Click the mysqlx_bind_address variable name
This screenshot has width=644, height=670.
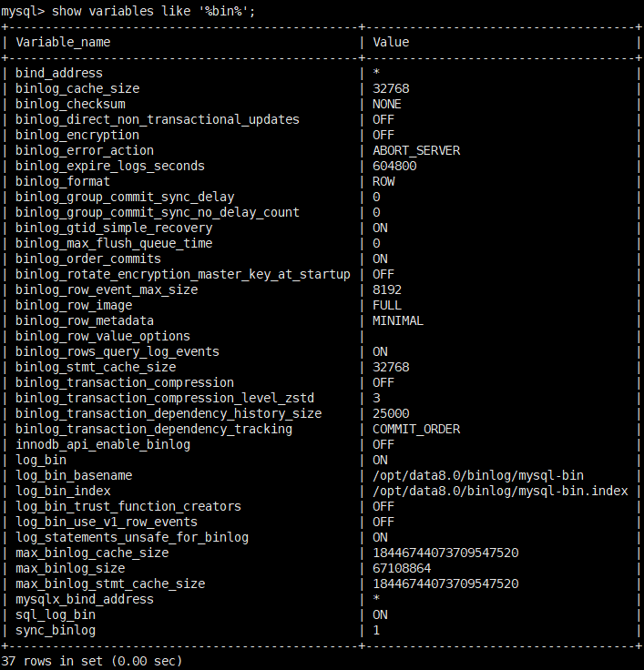click(85, 599)
